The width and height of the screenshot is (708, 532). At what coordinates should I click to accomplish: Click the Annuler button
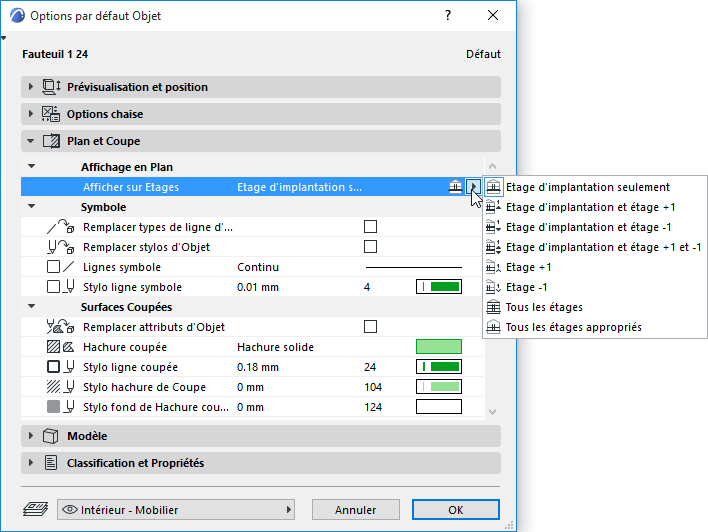[x=355, y=509]
